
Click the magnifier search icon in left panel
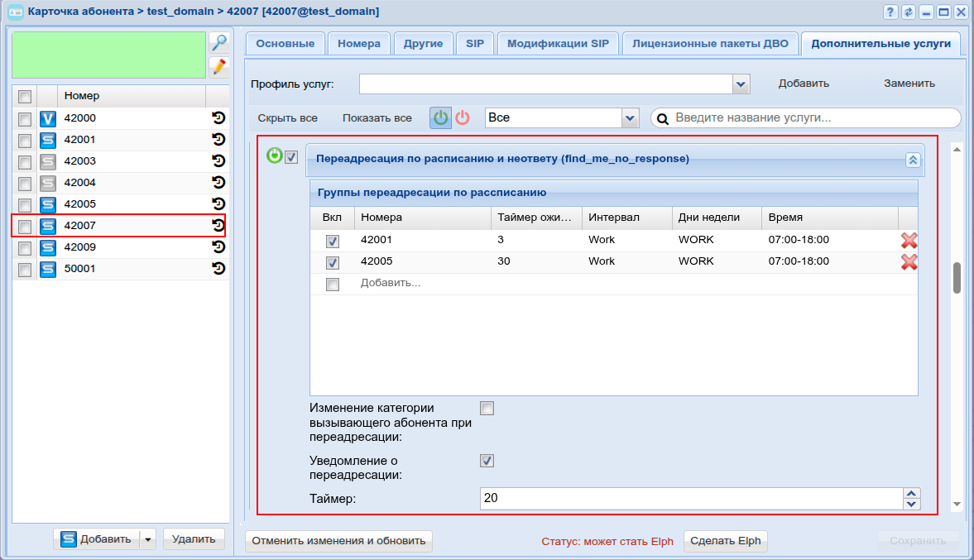[218, 43]
